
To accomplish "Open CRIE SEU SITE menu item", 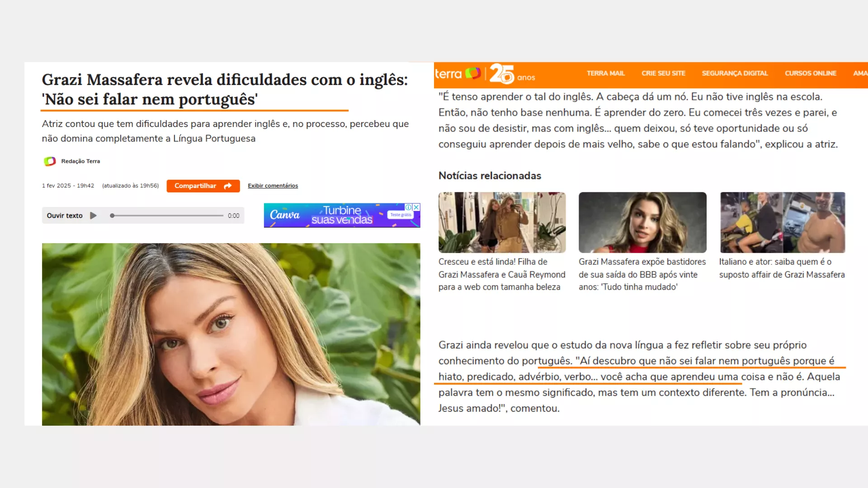I will [663, 73].
